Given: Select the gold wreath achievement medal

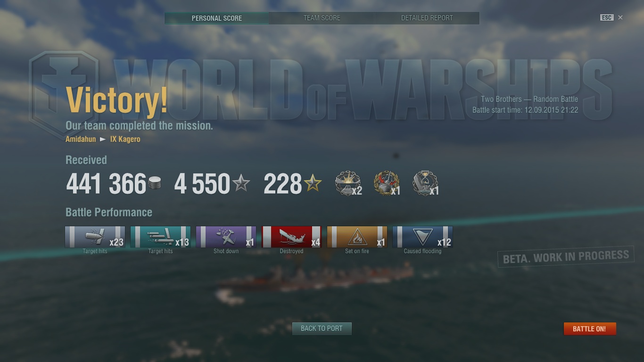Looking at the screenshot, I should pos(387,183).
